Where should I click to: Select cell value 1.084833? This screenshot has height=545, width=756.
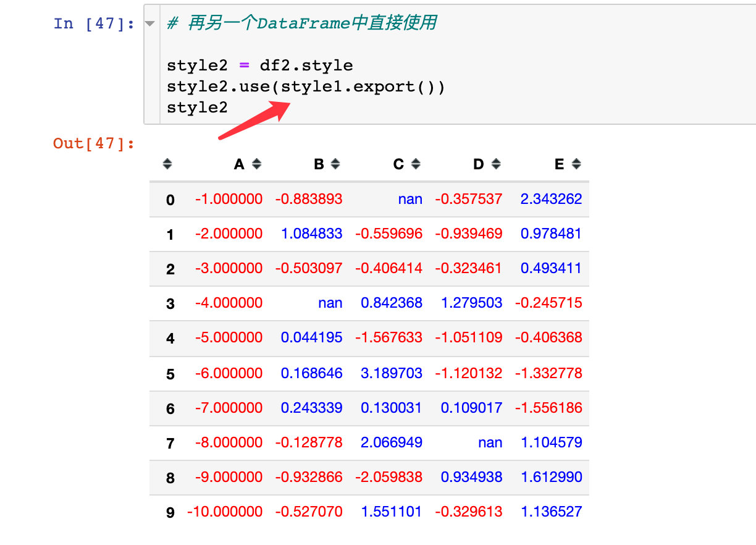(x=312, y=234)
